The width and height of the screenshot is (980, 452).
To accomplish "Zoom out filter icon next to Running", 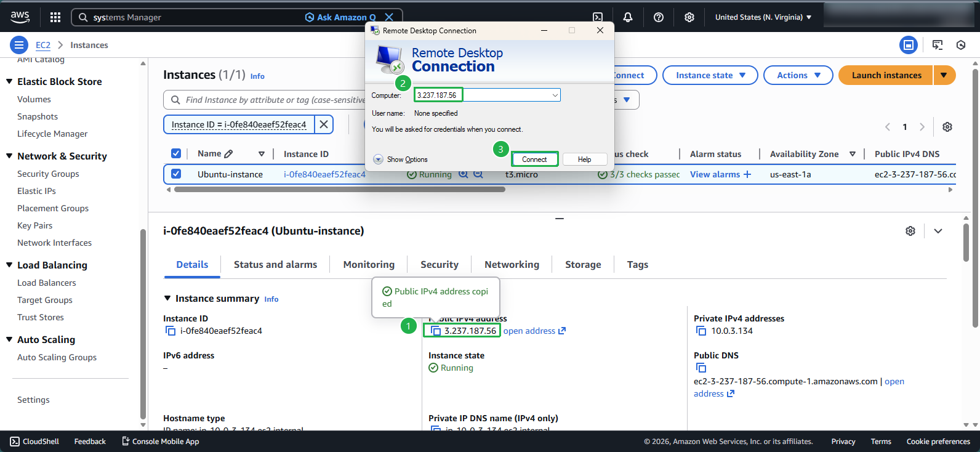I will tap(478, 174).
